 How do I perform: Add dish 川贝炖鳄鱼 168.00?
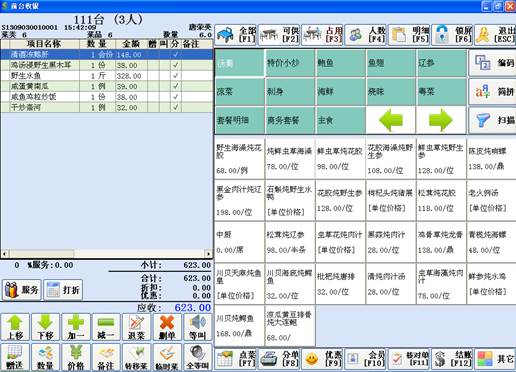(x=239, y=325)
